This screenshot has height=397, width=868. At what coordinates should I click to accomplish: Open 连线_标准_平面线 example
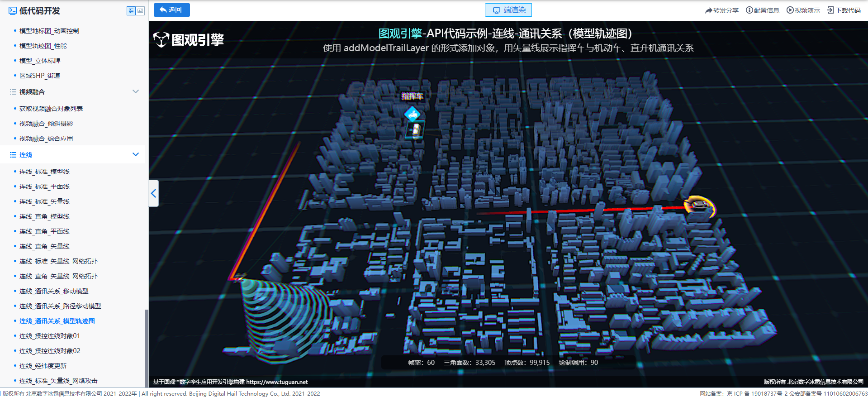click(x=44, y=187)
